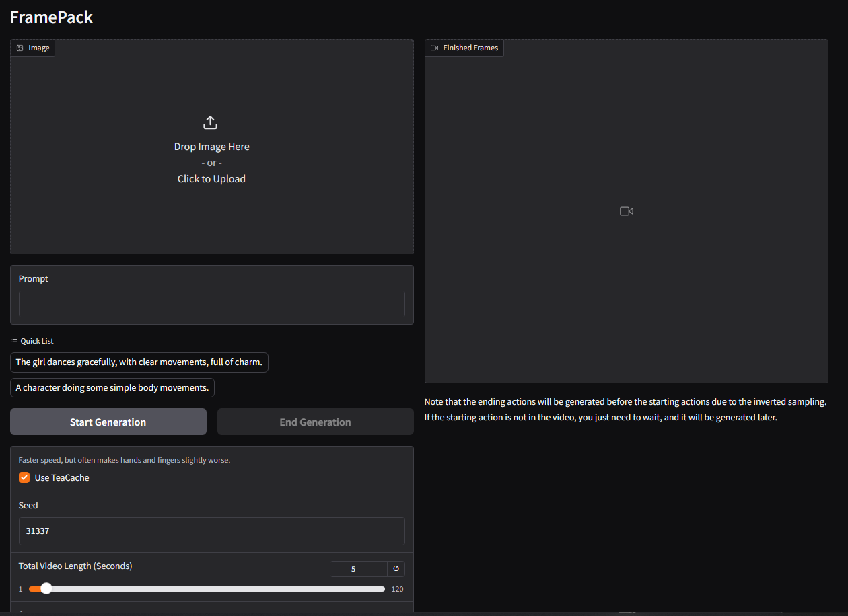
Task: Reset Total Video Length with the reset icon
Action: (x=396, y=569)
